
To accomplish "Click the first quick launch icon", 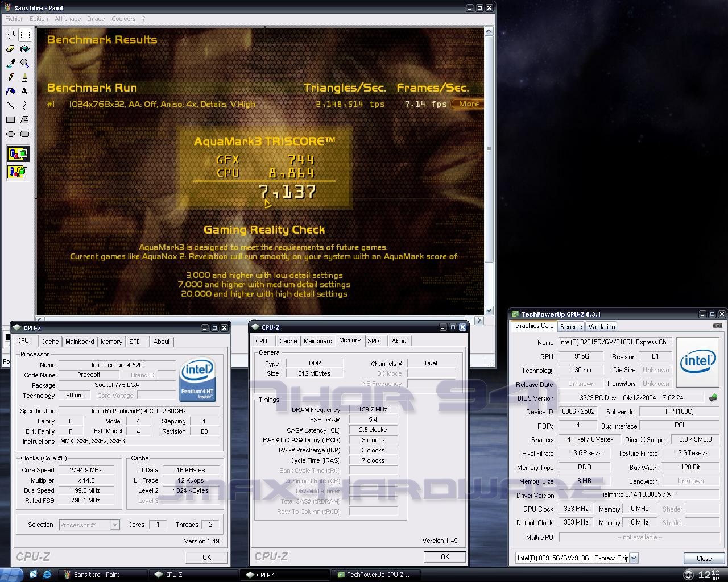I will (33, 575).
